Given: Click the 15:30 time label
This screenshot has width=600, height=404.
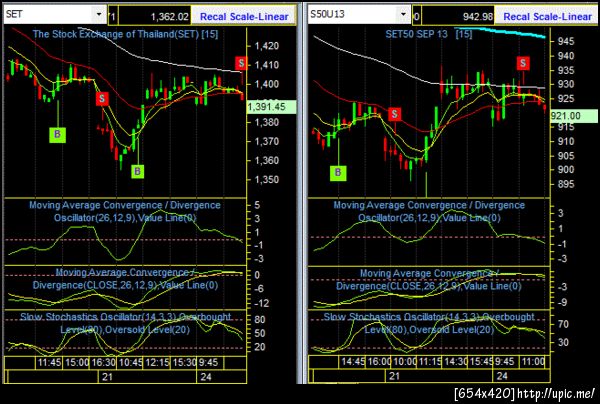Looking at the screenshot, I should (x=184, y=362).
